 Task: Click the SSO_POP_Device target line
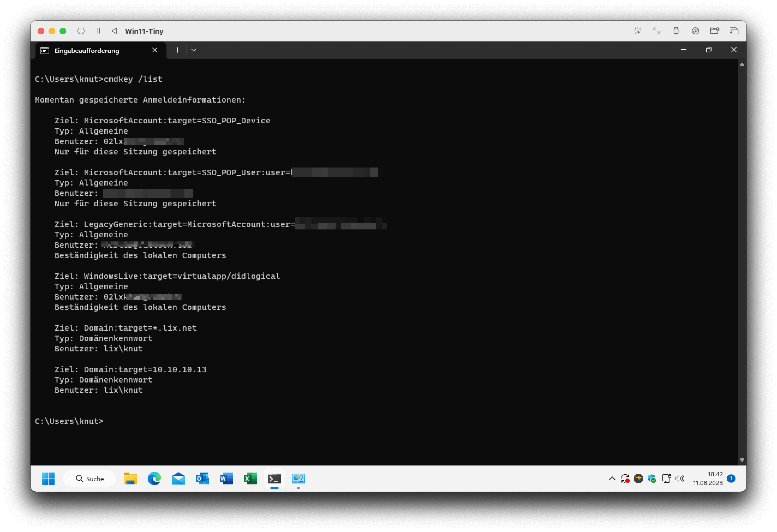pyautogui.click(x=163, y=120)
